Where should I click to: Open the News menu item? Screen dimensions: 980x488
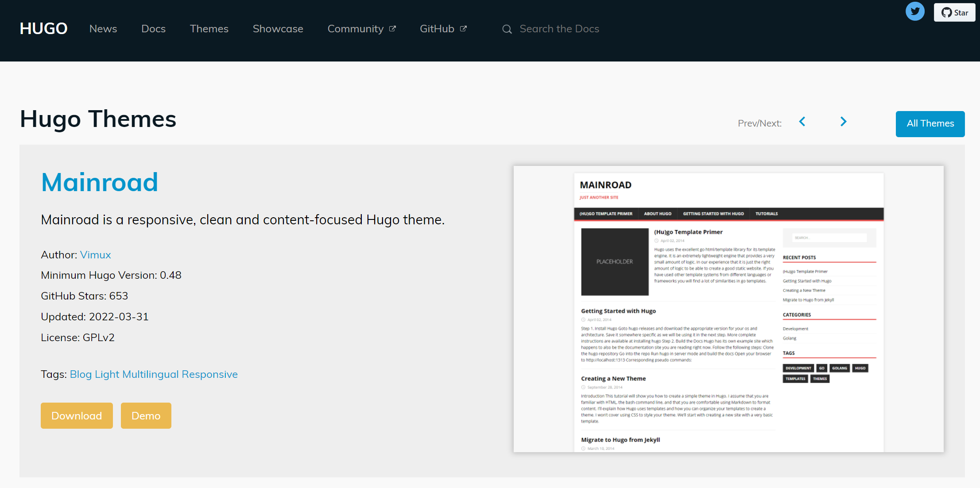(x=103, y=29)
